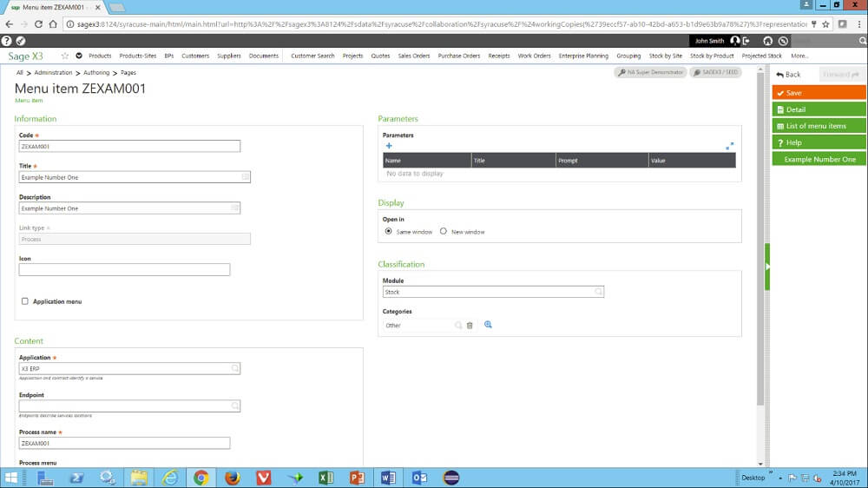Open the Sales Orders menu item
868x488 pixels.
[x=414, y=56]
